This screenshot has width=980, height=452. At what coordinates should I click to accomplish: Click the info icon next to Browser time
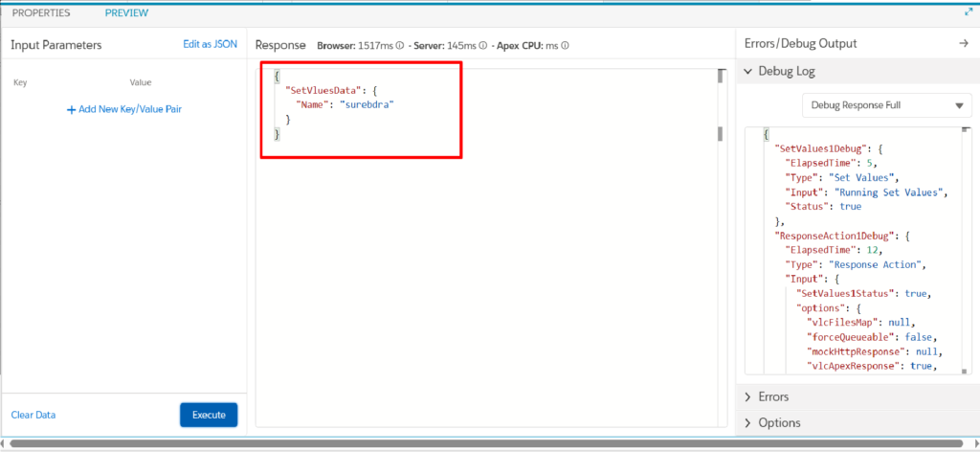coord(399,46)
